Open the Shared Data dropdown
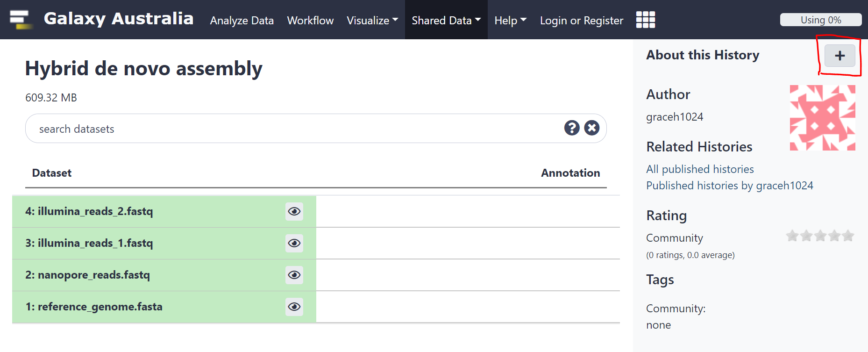Screen dimensions: 868x352 click(x=446, y=21)
